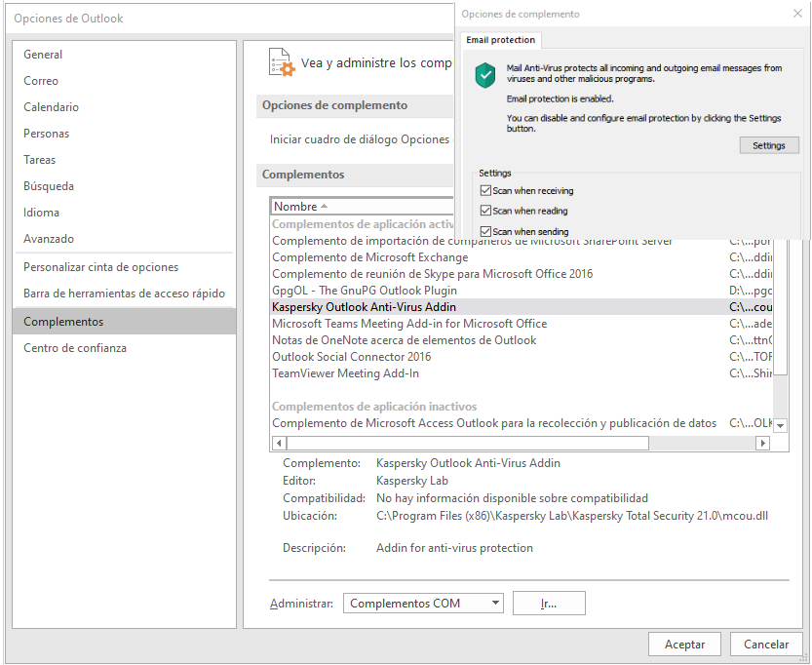
Task: Select Microsoft Teams Meeting Add-in row
Action: 522,324
